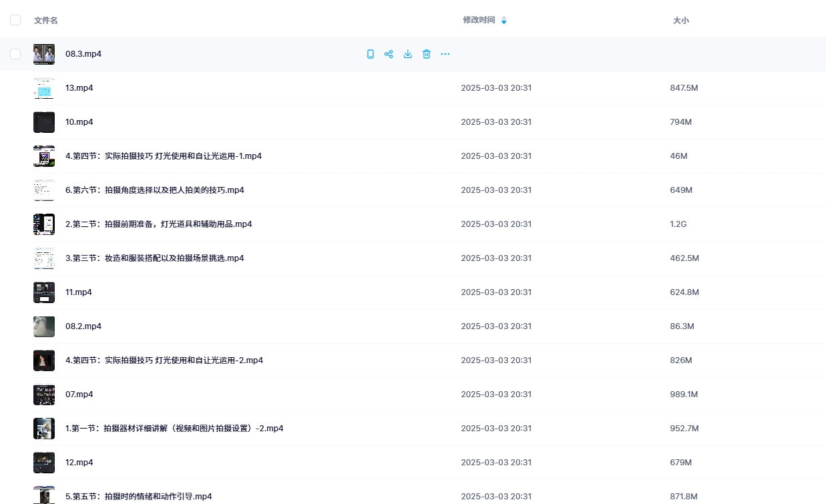This screenshot has width=826, height=504.
Task: Toggle the select-all files checkbox
Action: [15, 20]
